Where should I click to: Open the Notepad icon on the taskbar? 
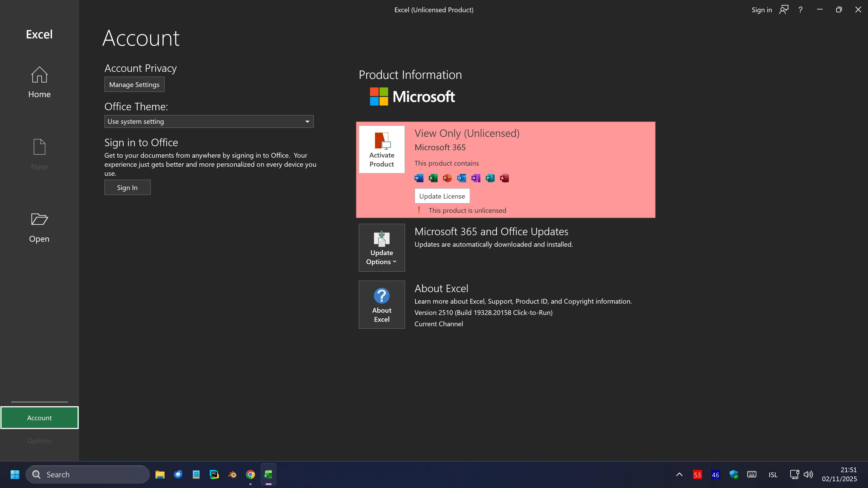[196, 474]
